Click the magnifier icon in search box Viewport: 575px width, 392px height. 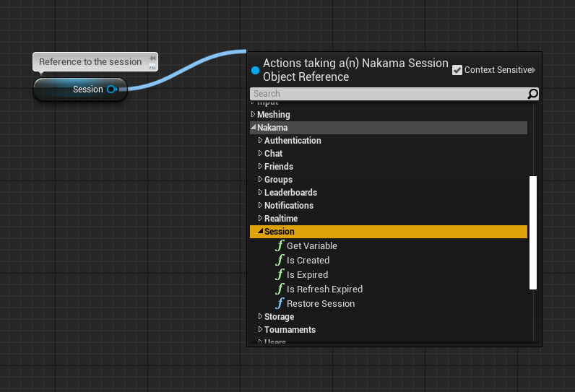[x=532, y=94]
